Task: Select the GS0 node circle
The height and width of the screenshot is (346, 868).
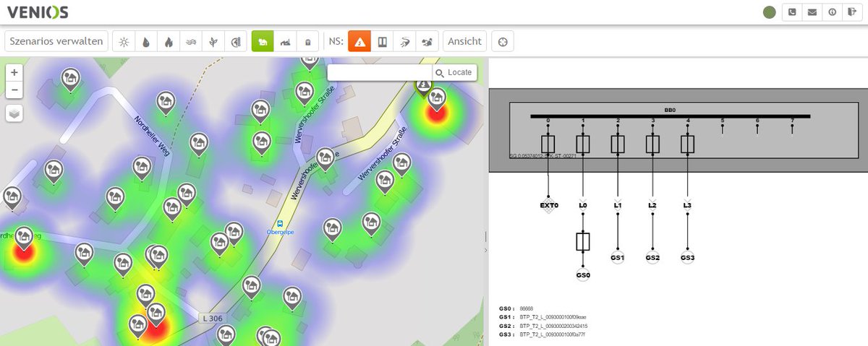Action: pos(583,274)
